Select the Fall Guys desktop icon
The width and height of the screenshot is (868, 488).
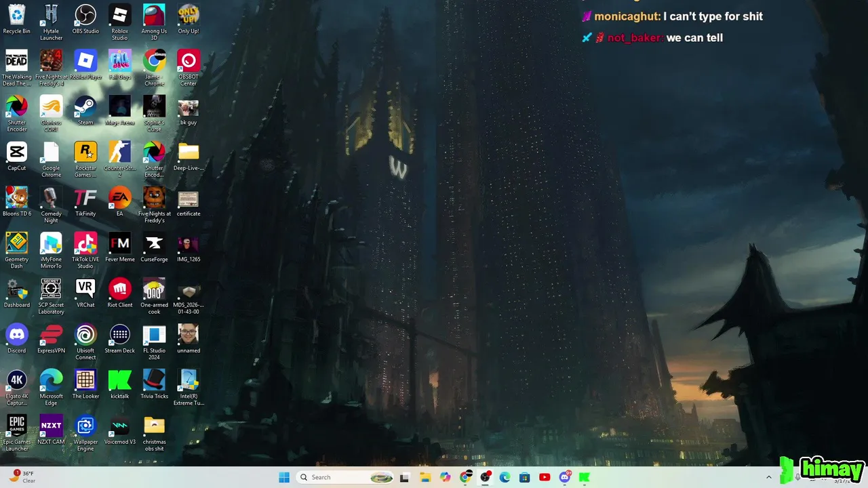[x=120, y=64]
